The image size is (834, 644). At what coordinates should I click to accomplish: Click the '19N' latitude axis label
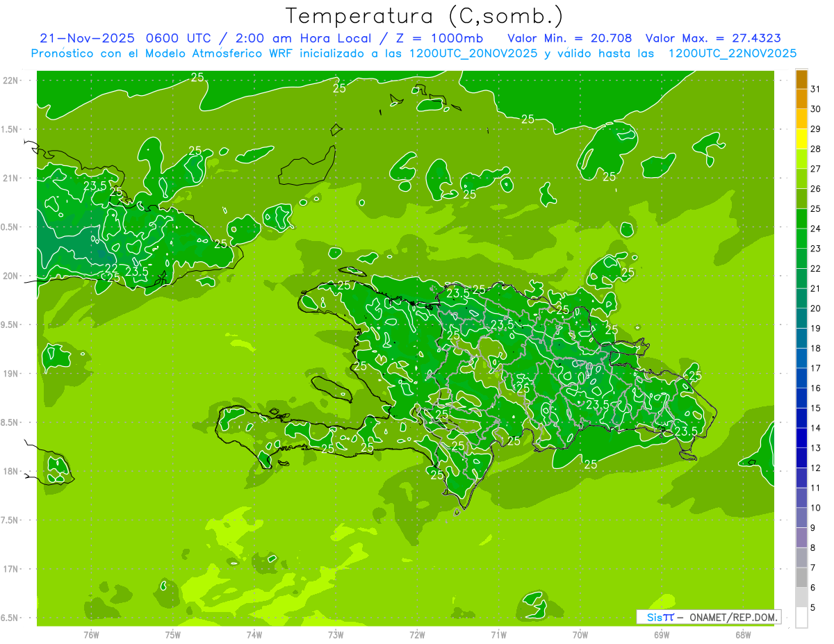click(11, 374)
